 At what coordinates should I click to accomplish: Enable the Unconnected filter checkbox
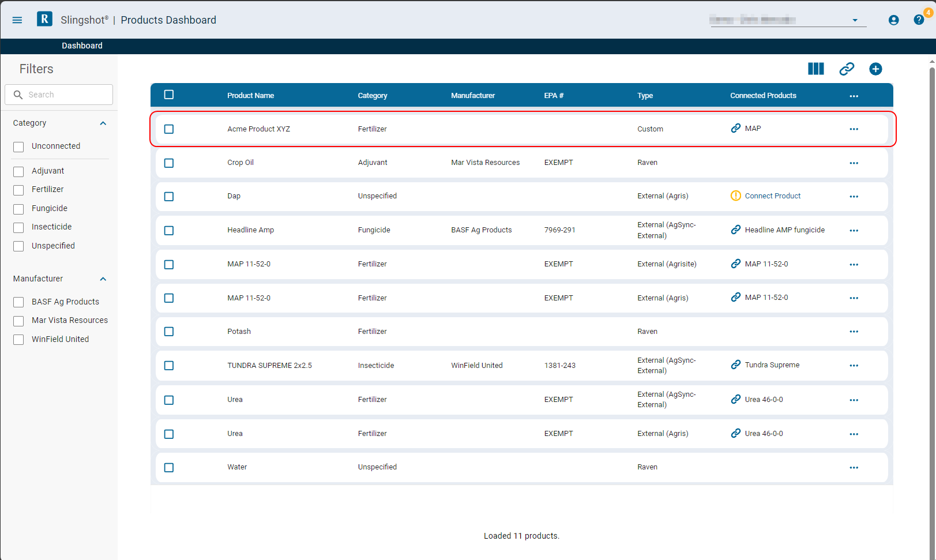point(18,146)
